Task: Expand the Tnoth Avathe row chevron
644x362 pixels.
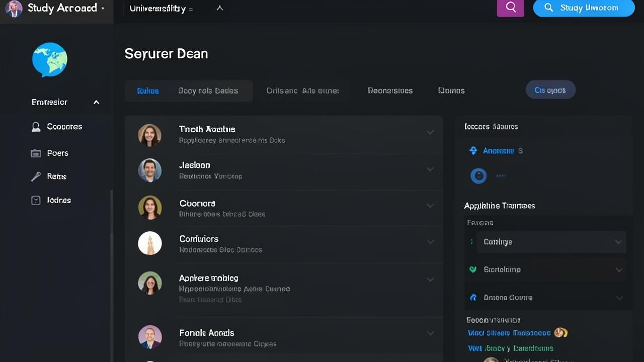Action: (430, 132)
